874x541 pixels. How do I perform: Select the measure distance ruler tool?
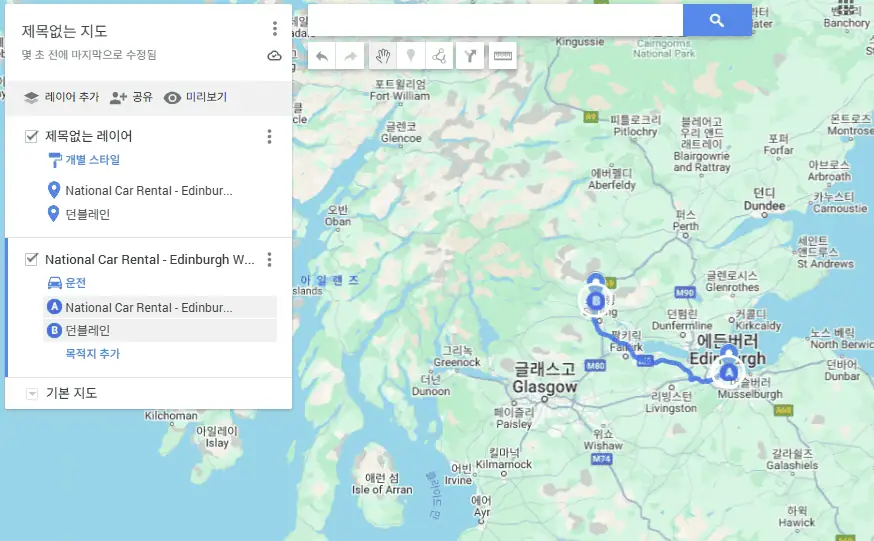coord(503,56)
